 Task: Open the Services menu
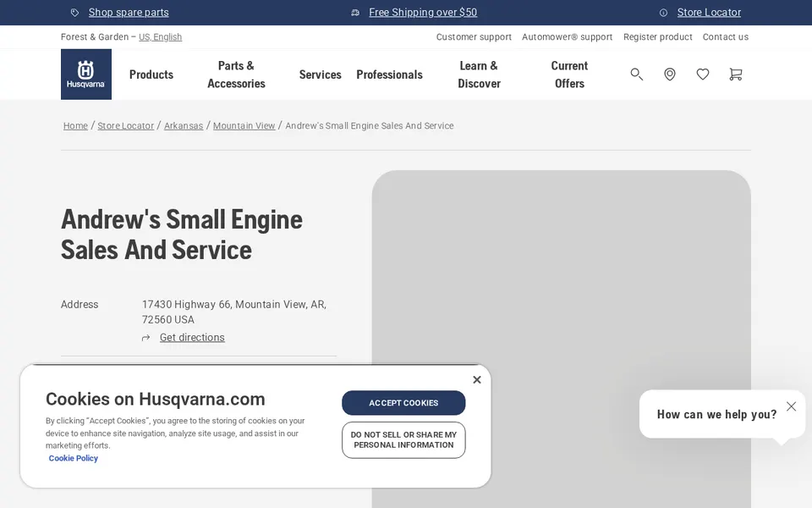tap(320, 75)
